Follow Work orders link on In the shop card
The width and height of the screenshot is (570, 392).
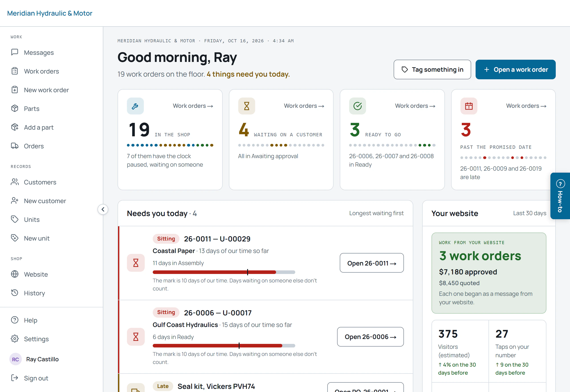tap(193, 106)
